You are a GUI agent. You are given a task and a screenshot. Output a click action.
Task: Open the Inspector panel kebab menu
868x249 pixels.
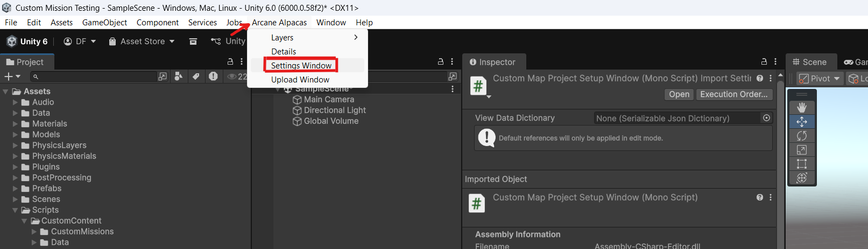point(775,61)
